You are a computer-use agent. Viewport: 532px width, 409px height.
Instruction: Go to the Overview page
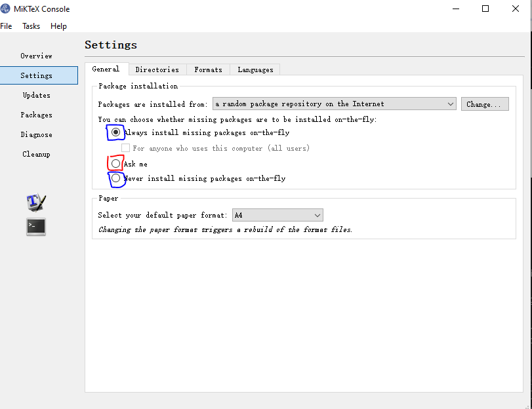(x=36, y=56)
